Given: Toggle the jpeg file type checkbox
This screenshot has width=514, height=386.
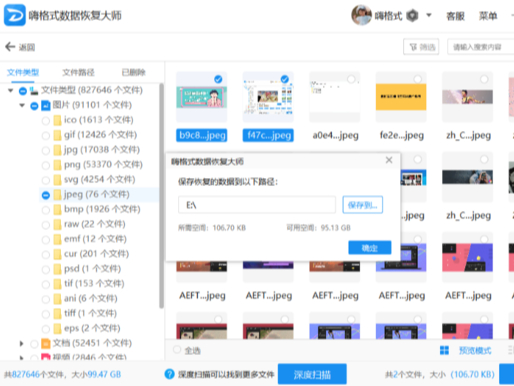Looking at the screenshot, I should 46,195.
